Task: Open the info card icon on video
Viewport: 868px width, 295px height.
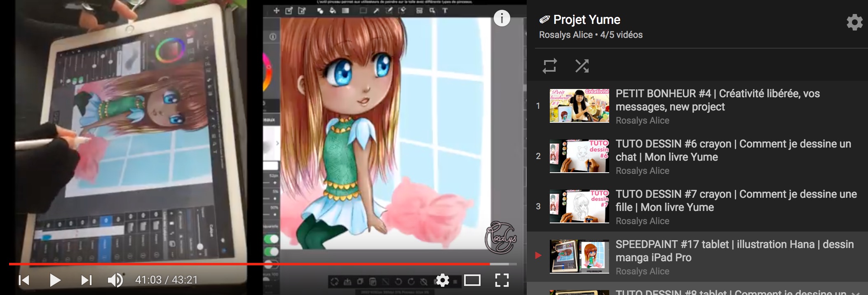Action: click(502, 19)
